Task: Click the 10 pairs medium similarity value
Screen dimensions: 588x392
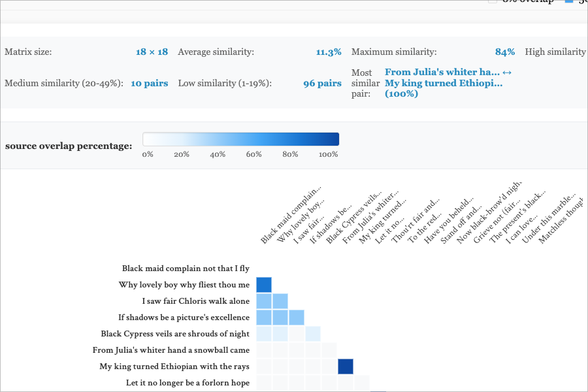Action: click(149, 83)
